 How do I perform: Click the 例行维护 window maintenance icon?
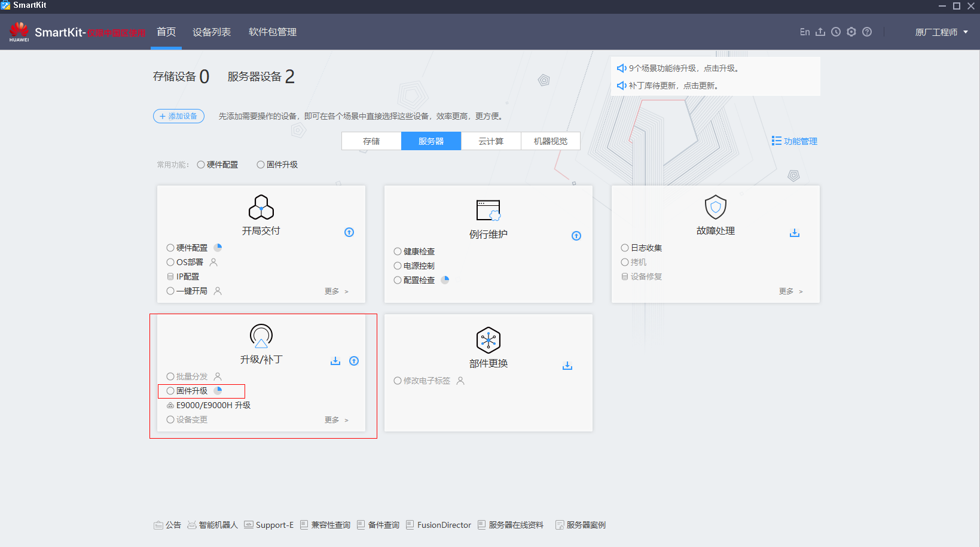coord(489,211)
